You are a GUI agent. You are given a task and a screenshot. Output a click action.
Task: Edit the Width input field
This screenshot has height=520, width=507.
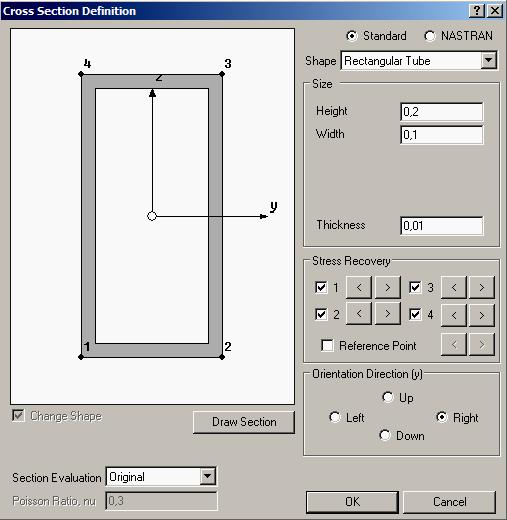(441, 135)
